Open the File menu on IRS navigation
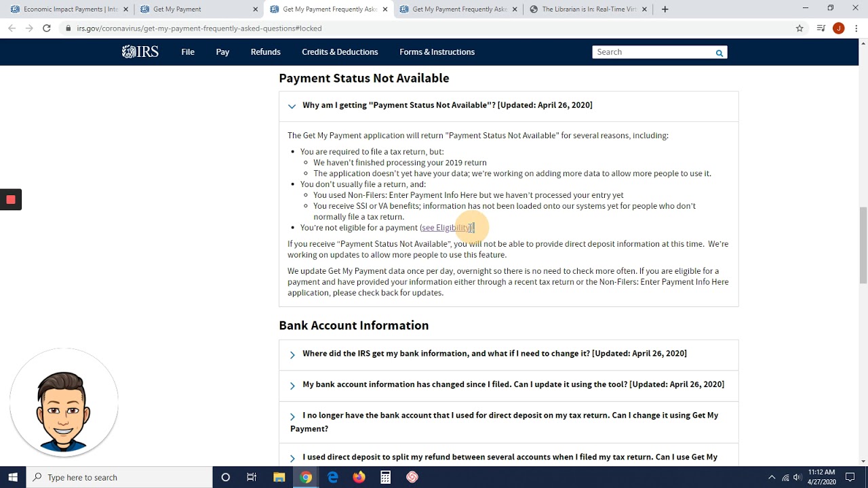This screenshot has height=488, width=868. click(x=188, y=52)
